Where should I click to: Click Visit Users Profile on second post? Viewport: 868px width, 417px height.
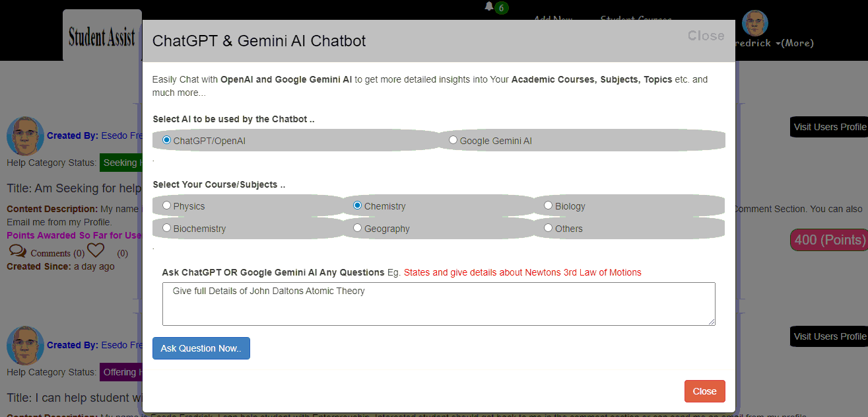coord(829,336)
